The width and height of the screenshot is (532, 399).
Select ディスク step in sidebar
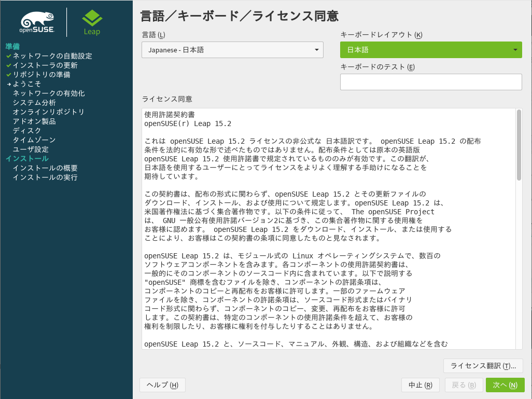27,131
